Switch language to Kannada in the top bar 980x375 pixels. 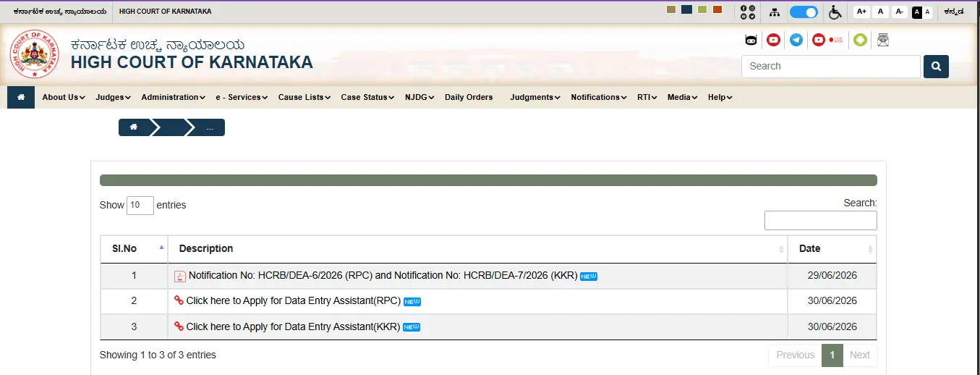click(x=953, y=12)
